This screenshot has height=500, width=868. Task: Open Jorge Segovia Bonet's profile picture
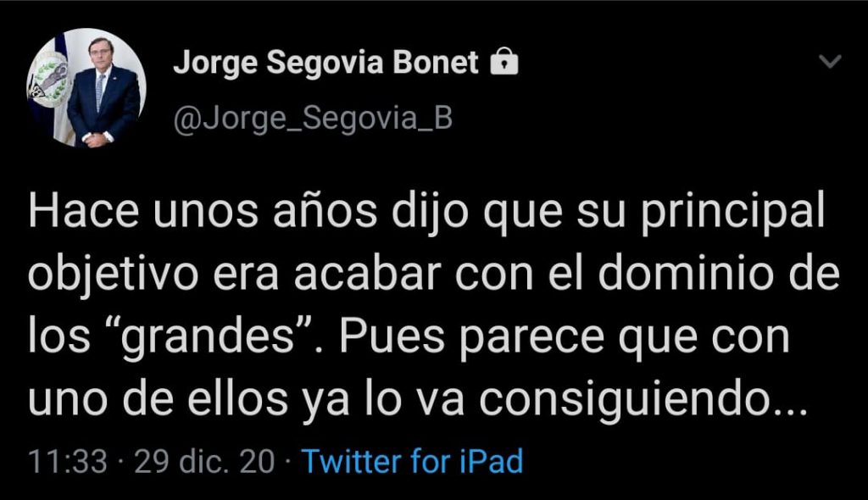pos(86,87)
